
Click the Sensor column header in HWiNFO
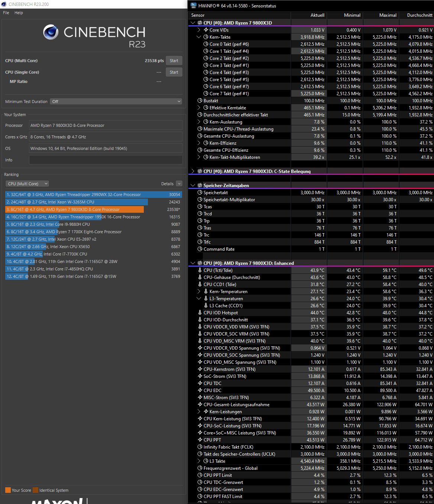click(198, 15)
